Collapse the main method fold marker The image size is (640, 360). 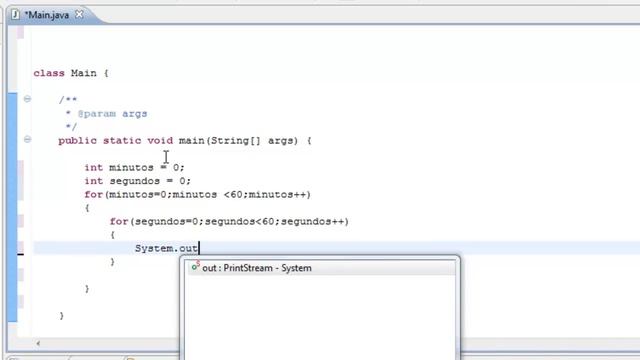point(27,140)
